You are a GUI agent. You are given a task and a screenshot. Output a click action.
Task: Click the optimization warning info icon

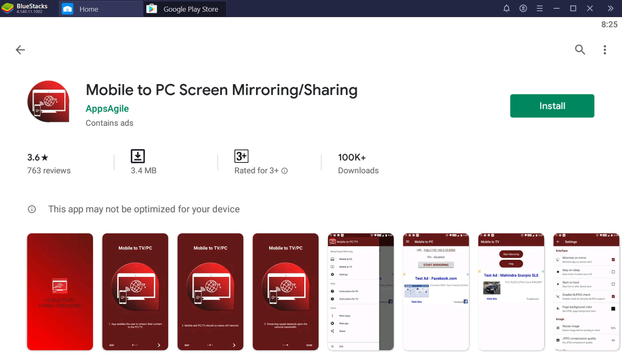(x=32, y=209)
